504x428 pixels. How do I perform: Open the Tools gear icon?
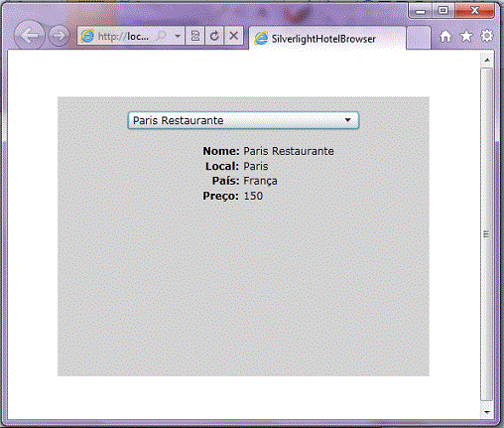coord(486,36)
